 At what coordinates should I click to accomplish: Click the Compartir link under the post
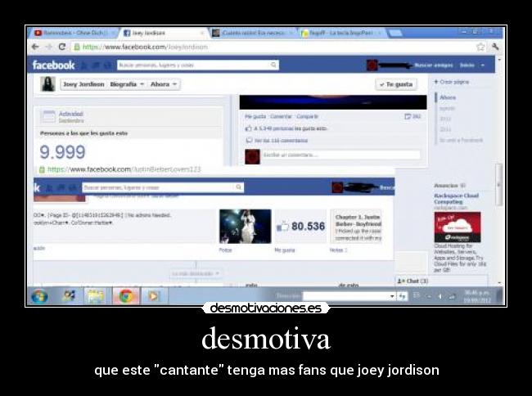307,116
